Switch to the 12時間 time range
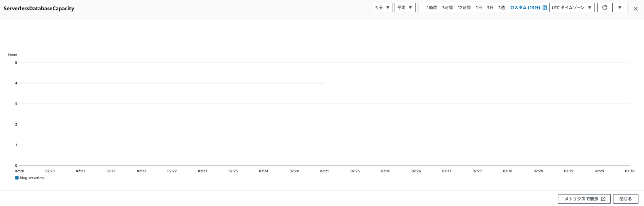This screenshot has height=206, width=644. point(464,8)
